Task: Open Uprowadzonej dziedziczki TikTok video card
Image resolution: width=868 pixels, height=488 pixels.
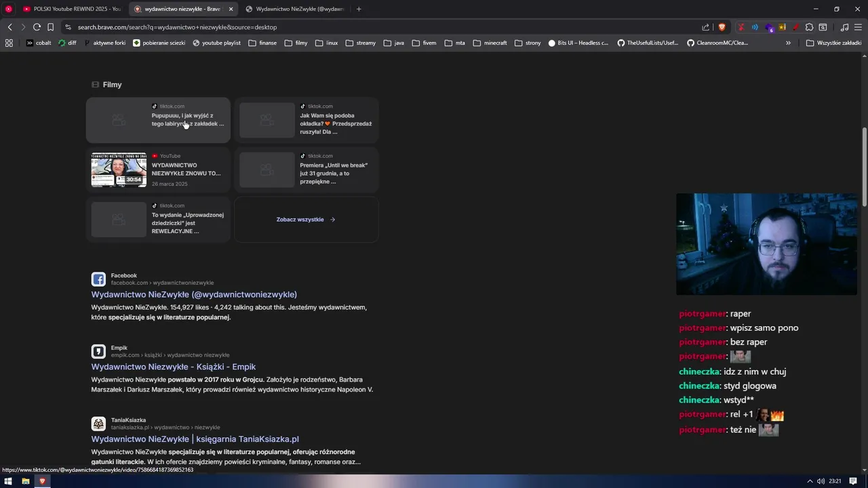Action: coord(158,220)
